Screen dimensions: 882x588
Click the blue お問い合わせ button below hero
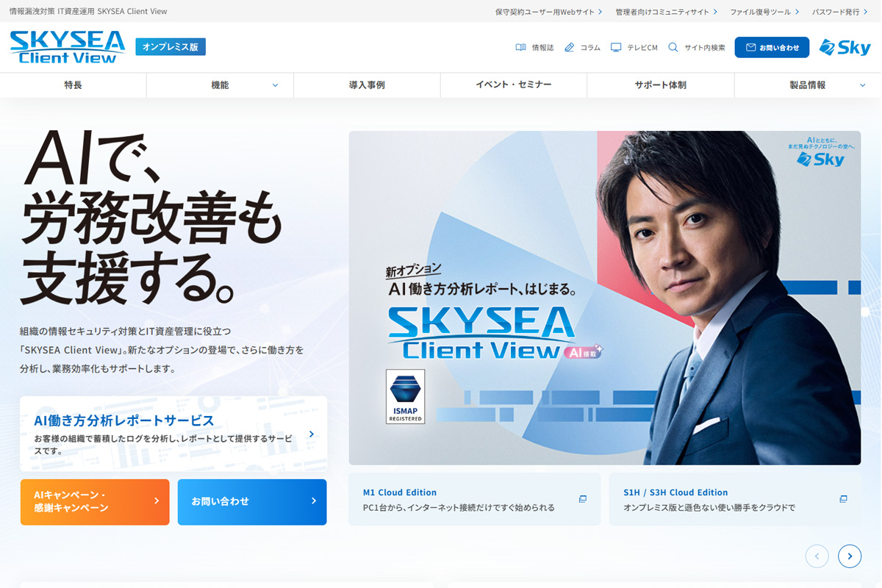click(252, 502)
